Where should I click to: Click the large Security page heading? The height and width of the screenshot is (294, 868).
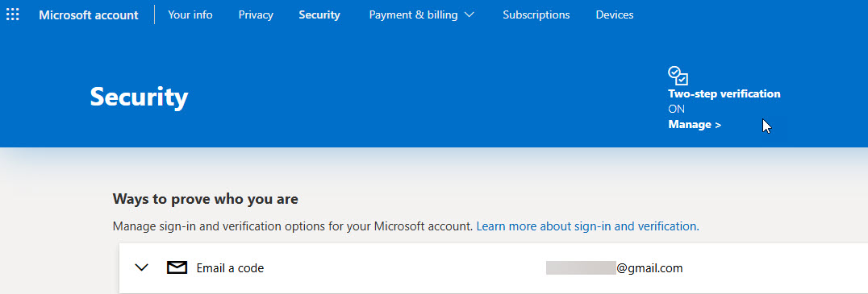[x=139, y=97]
